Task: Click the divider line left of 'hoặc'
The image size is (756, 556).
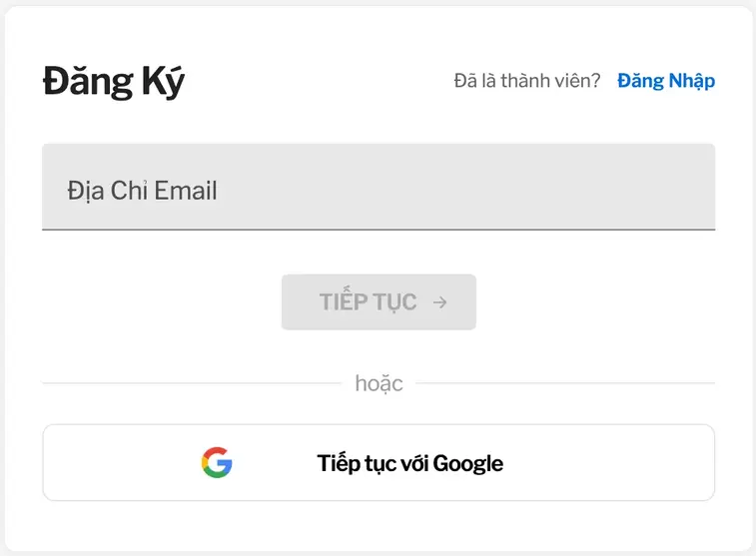Action: tap(191, 383)
